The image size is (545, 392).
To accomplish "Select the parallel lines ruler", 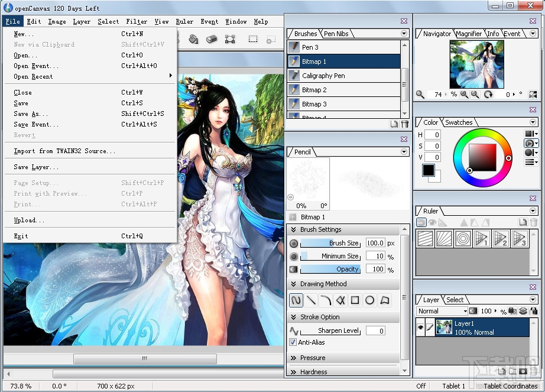I will (425, 238).
